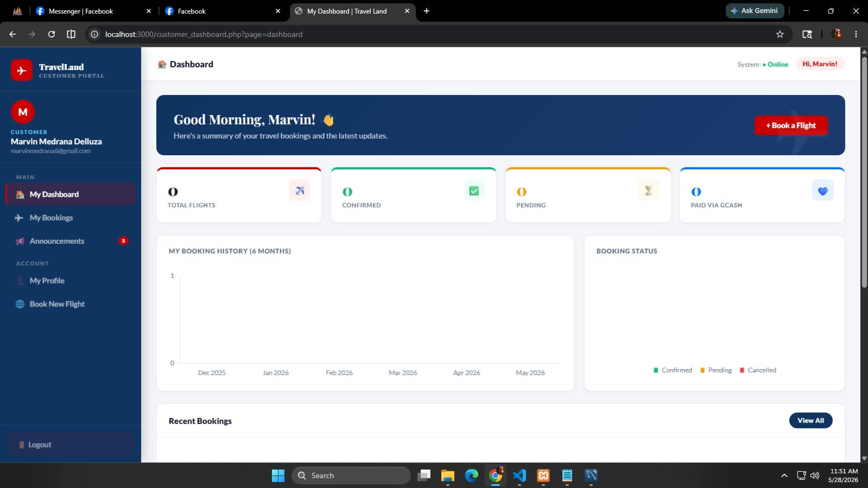
Task: Close the Messenger | Facebook tab
Action: click(x=149, y=11)
